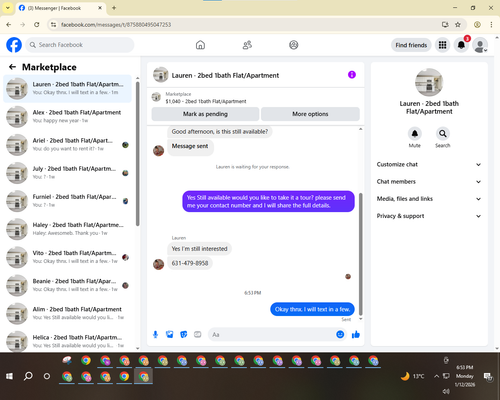Click Lauren's profile picture in right panel

click(429, 82)
